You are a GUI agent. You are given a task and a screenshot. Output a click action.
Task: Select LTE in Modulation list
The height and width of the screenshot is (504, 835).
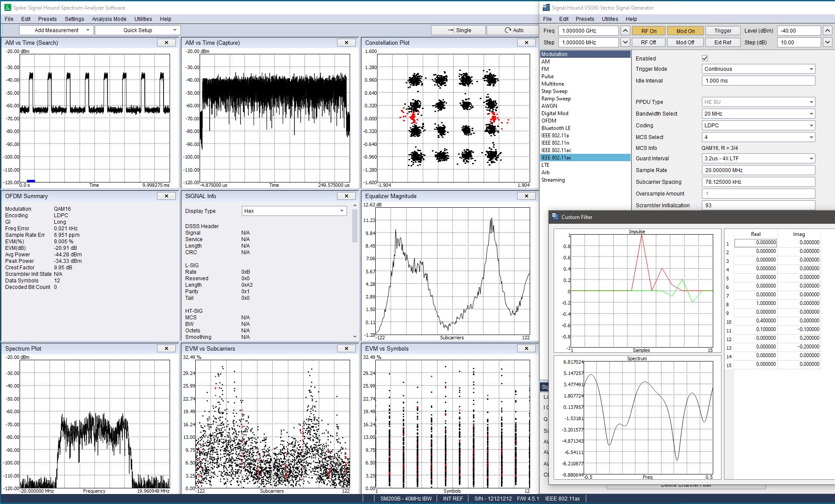585,165
